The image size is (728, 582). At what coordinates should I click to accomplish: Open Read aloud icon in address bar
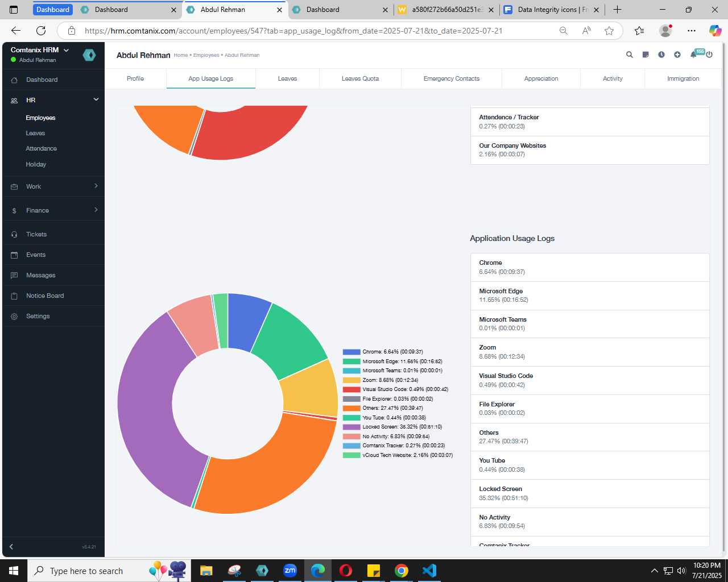tap(586, 31)
